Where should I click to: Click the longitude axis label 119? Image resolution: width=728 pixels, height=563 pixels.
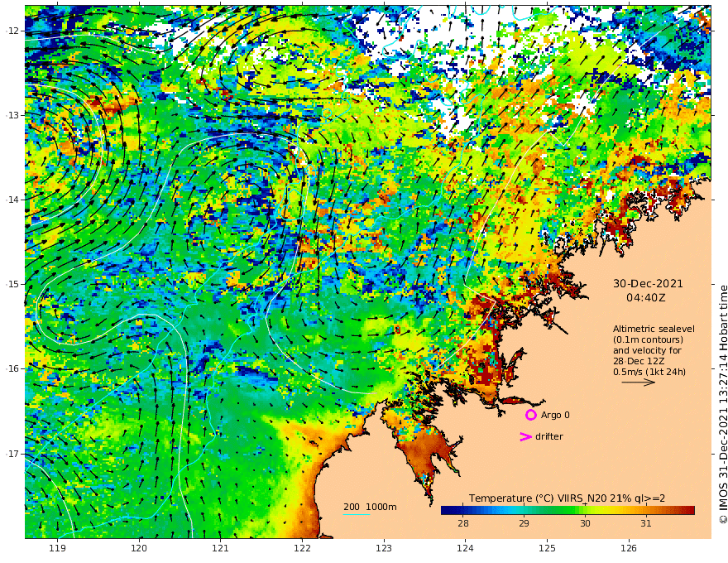pyautogui.click(x=57, y=549)
